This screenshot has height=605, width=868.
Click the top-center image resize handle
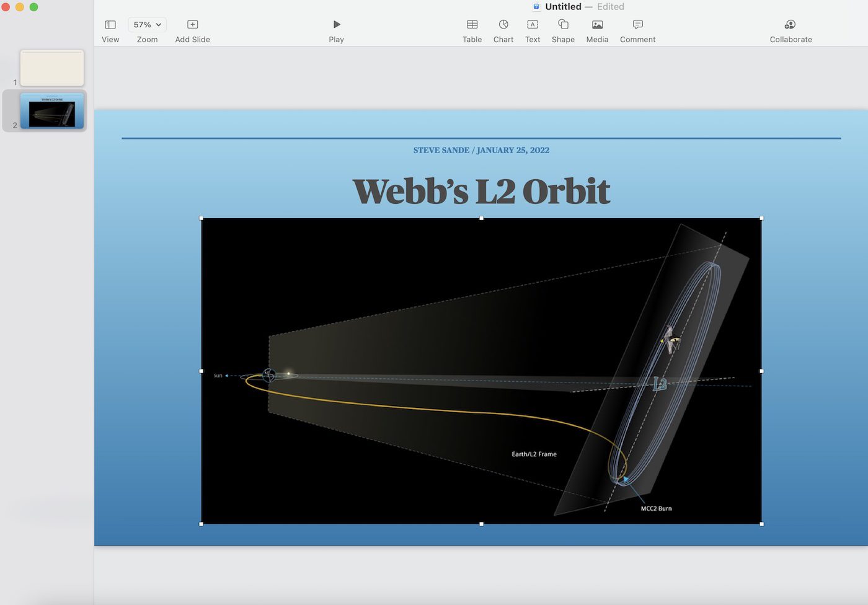click(482, 218)
